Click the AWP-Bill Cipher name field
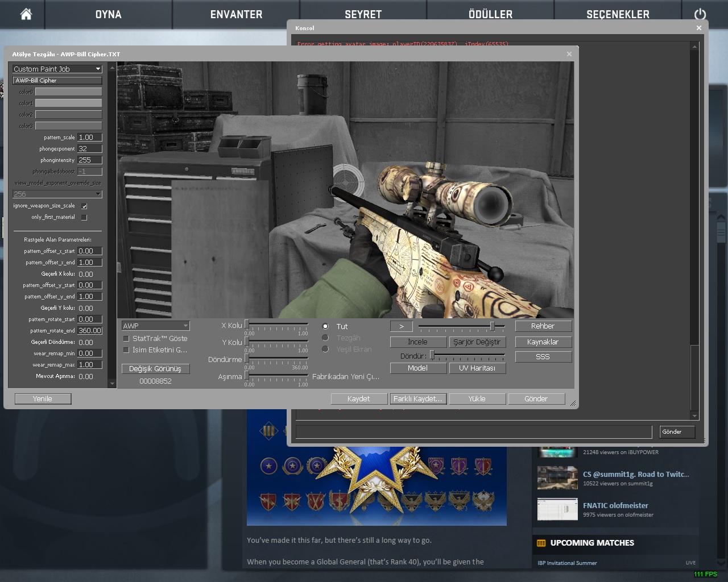 pos(57,81)
